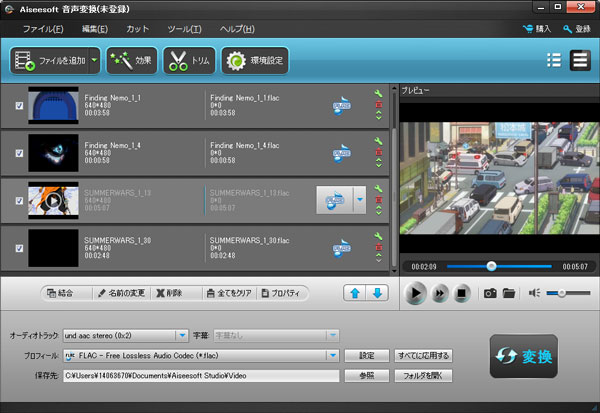
Task: Click the FLAC format icon for Finding Nemo_1_1
Action: click(x=341, y=106)
